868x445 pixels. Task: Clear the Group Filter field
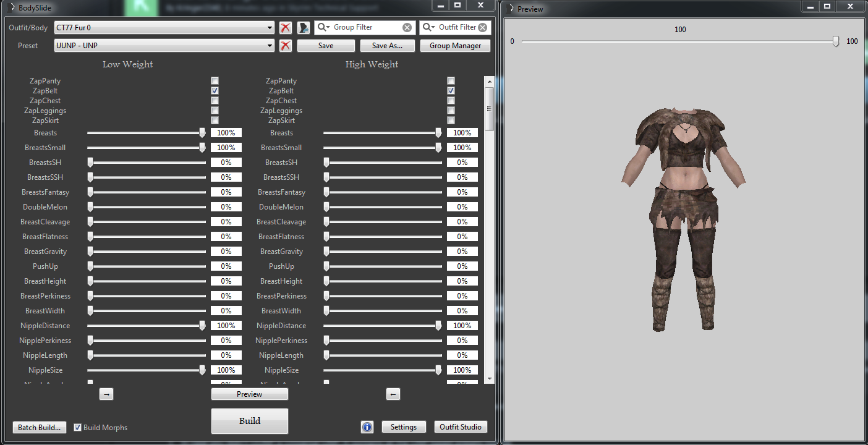407,27
